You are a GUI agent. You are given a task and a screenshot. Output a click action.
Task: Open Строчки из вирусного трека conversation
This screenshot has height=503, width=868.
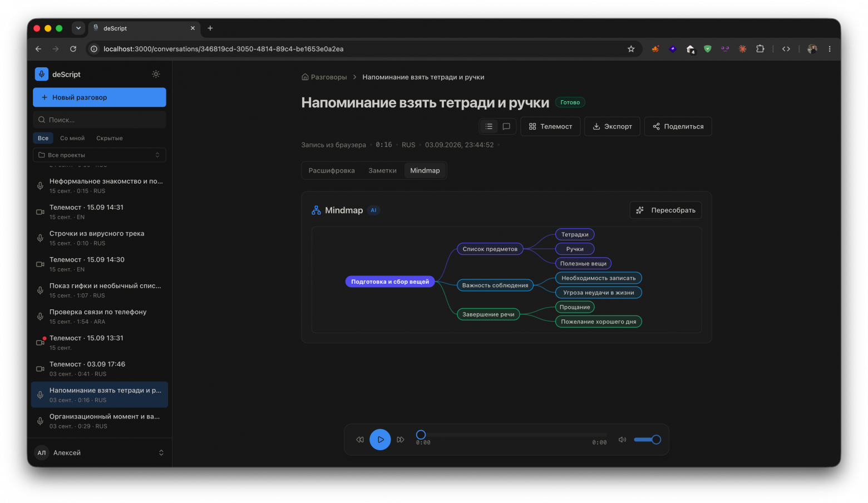pos(100,238)
